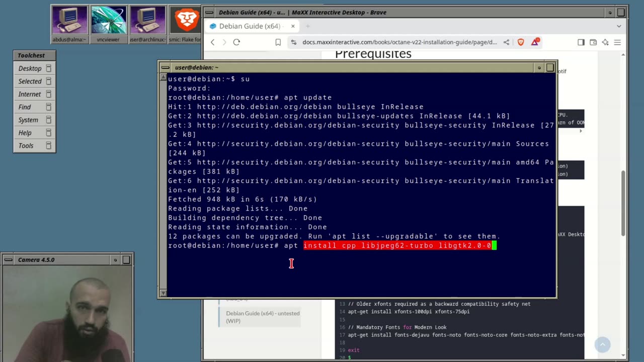View site information icon in address bar
Viewport: 644px width, 362px height.
[293, 42]
